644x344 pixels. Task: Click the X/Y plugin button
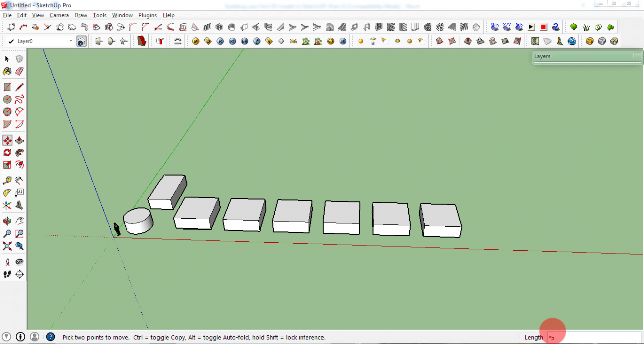[507, 26]
